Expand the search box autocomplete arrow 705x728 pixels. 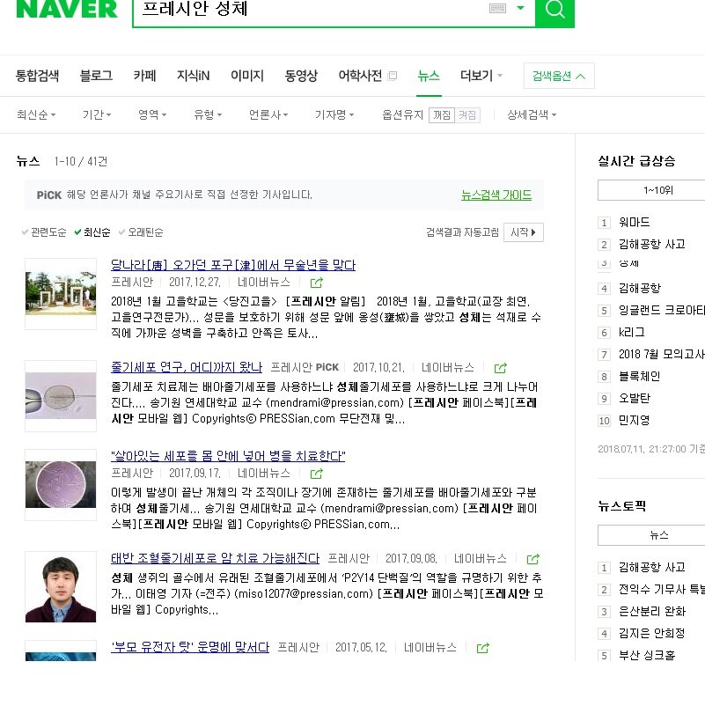pos(521,8)
